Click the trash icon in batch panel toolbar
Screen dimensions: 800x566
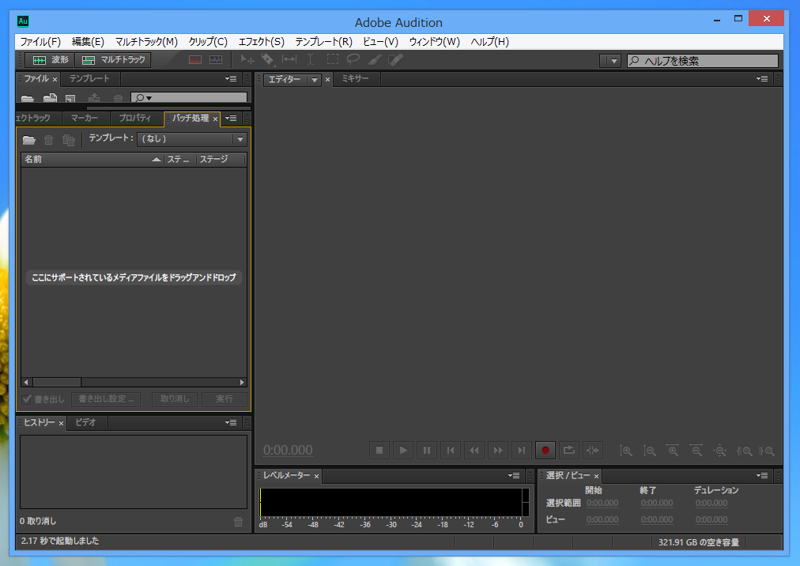point(48,139)
